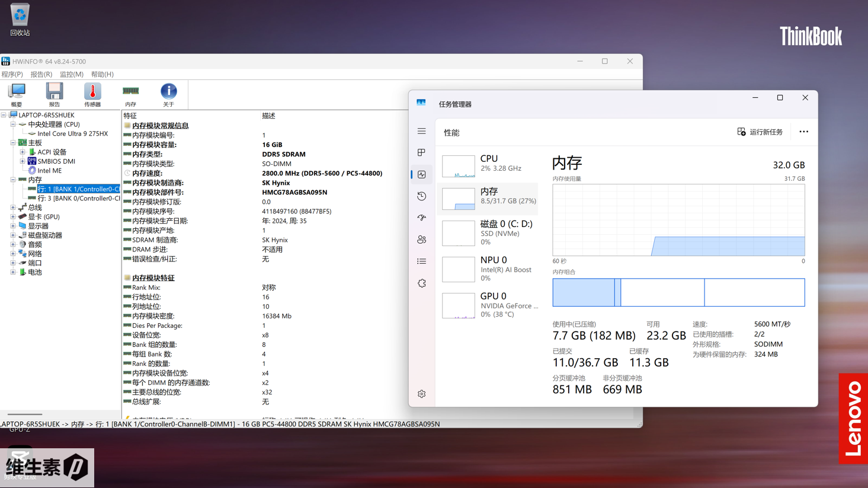Select the GPU 0 performance graph entry
This screenshot has height=488, width=868.
tap(490, 305)
